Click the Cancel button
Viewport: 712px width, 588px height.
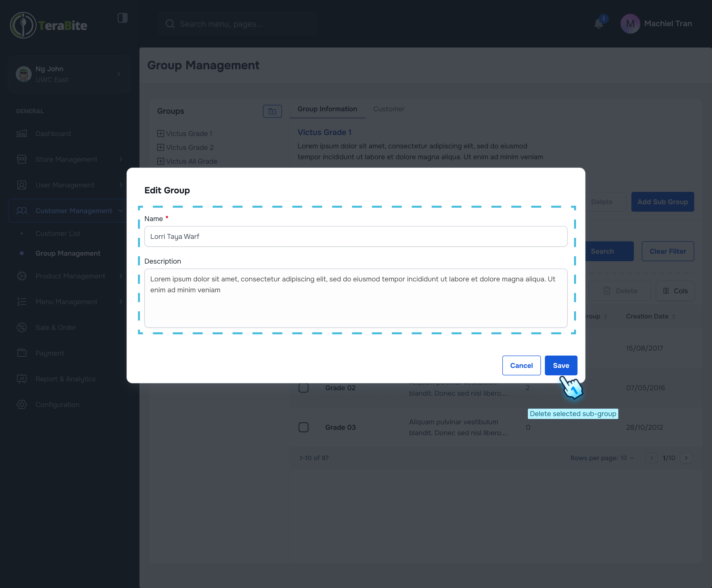(x=521, y=365)
